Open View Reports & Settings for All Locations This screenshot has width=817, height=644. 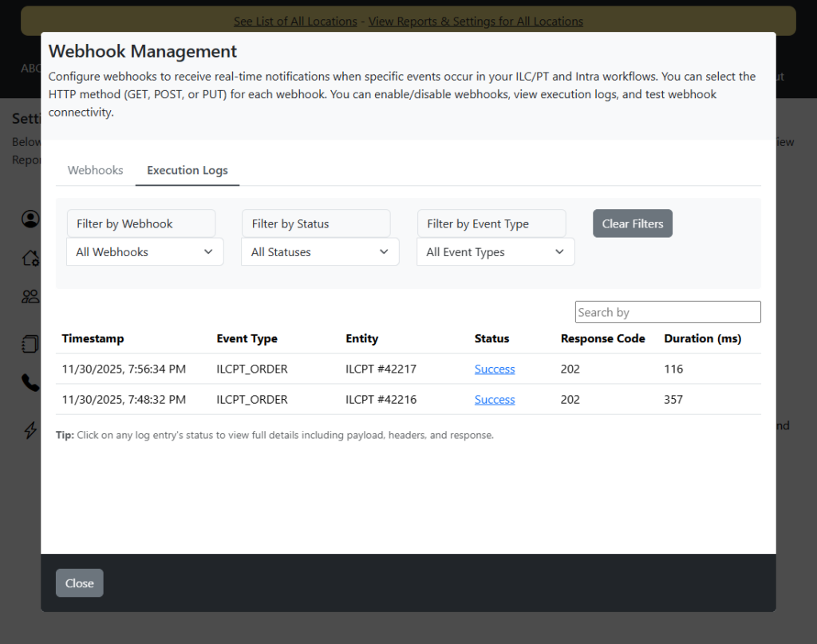[x=476, y=22]
